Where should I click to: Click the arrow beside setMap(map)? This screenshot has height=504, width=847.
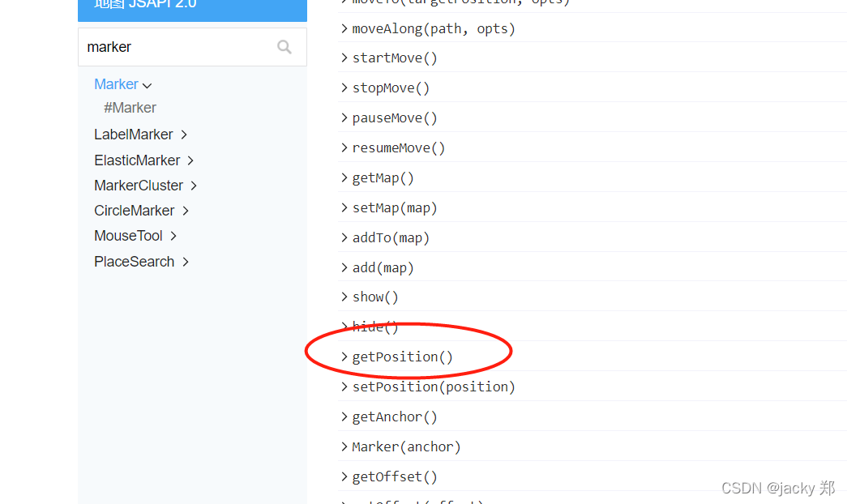(344, 207)
